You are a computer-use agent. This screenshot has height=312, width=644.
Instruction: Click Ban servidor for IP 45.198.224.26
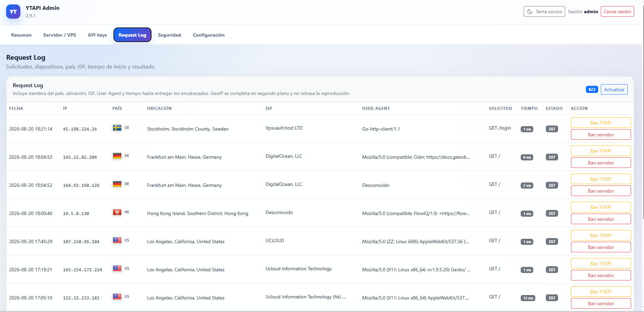601,135
